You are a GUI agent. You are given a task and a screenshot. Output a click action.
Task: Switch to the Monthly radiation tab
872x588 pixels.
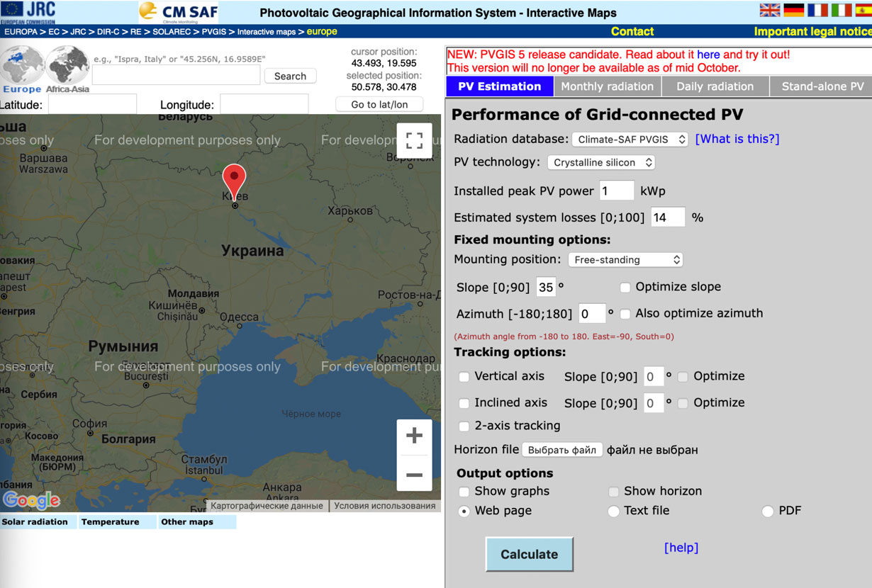pyautogui.click(x=607, y=86)
